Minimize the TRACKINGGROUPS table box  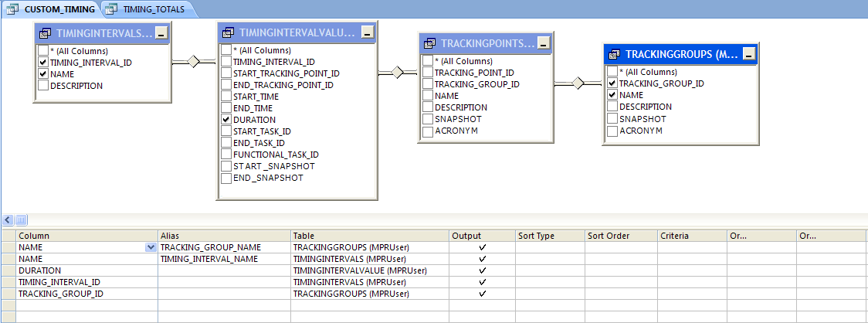coord(748,54)
